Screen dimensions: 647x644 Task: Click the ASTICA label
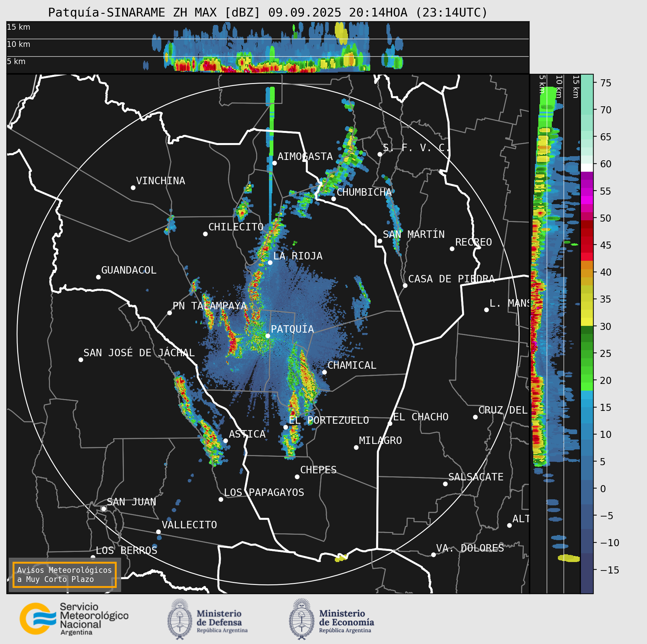coord(247,434)
